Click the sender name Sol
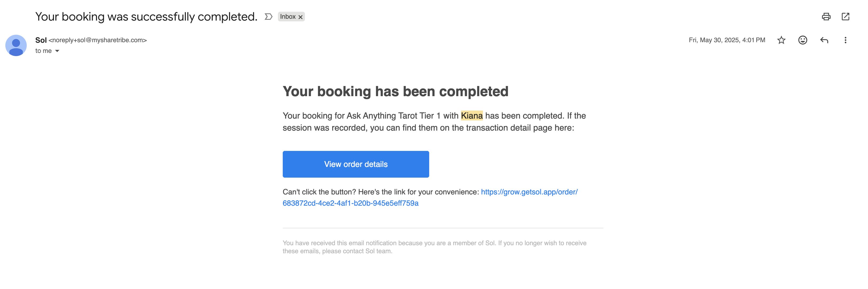The width and height of the screenshot is (868, 289). point(41,40)
